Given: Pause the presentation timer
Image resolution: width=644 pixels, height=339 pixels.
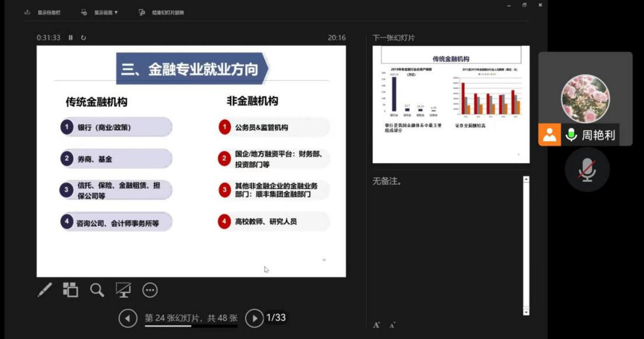Looking at the screenshot, I should click(x=71, y=38).
